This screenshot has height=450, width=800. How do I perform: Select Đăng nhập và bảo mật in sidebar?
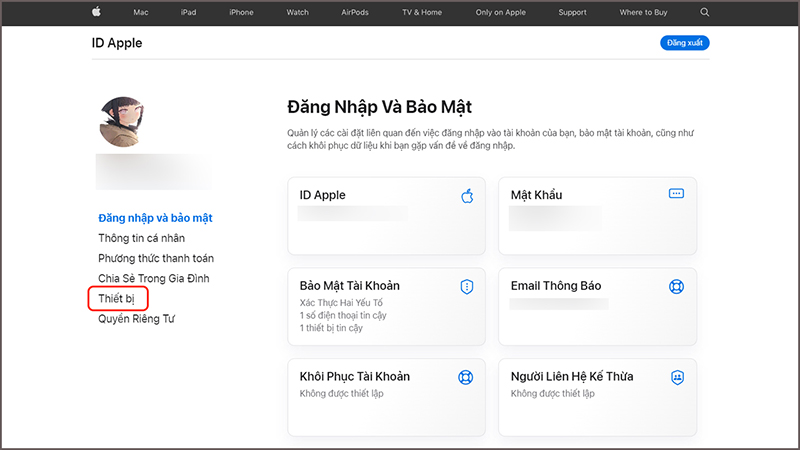pos(155,218)
